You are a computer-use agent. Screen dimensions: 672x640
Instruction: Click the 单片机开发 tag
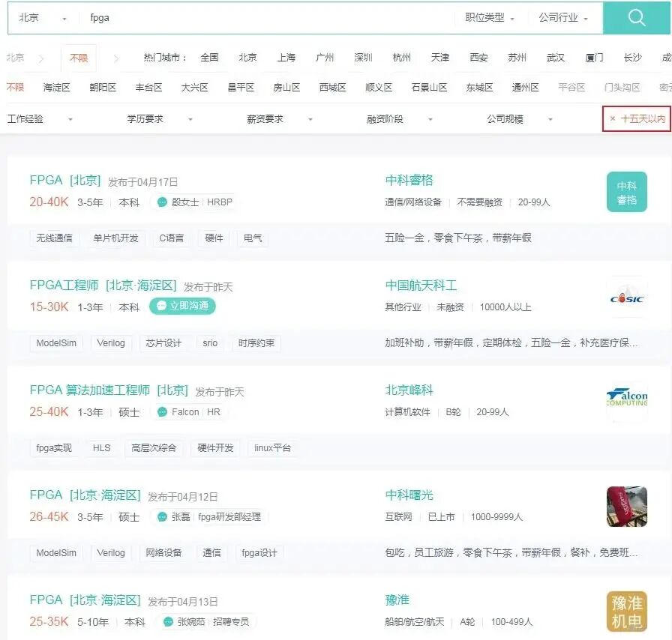pyautogui.click(x=115, y=238)
